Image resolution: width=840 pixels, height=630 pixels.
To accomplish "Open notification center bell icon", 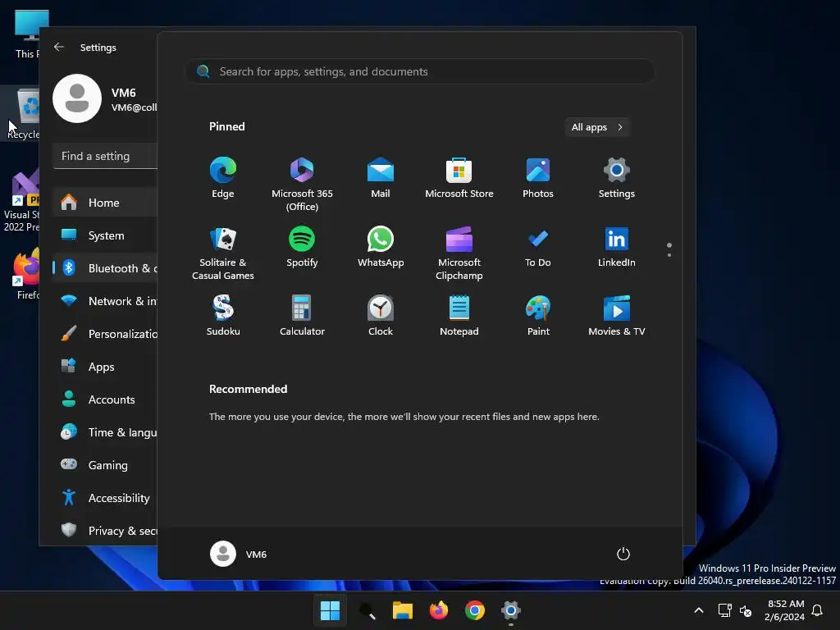I will (x=817, y=610).
